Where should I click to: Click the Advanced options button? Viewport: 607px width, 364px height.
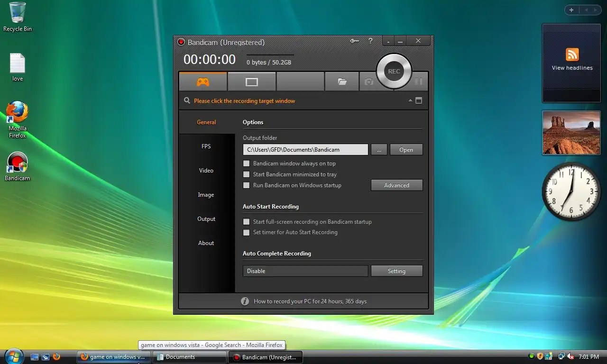[396, 185]
